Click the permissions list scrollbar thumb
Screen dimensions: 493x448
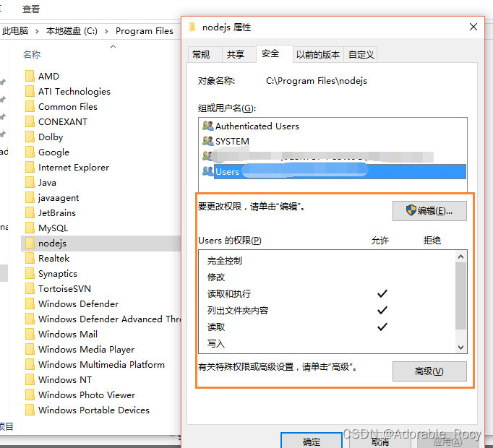pyautogui.click(x=461, y=296)
